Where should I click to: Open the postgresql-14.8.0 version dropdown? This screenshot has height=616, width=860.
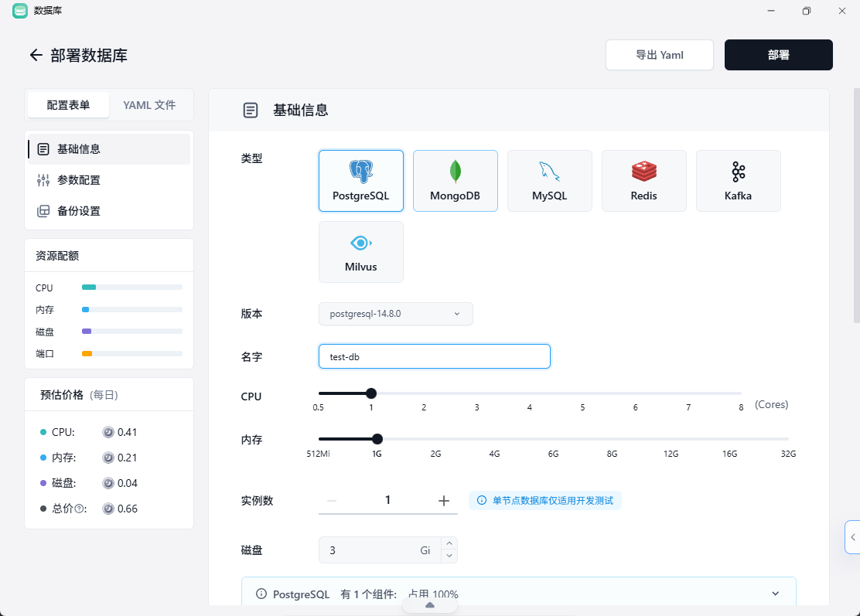396,314
